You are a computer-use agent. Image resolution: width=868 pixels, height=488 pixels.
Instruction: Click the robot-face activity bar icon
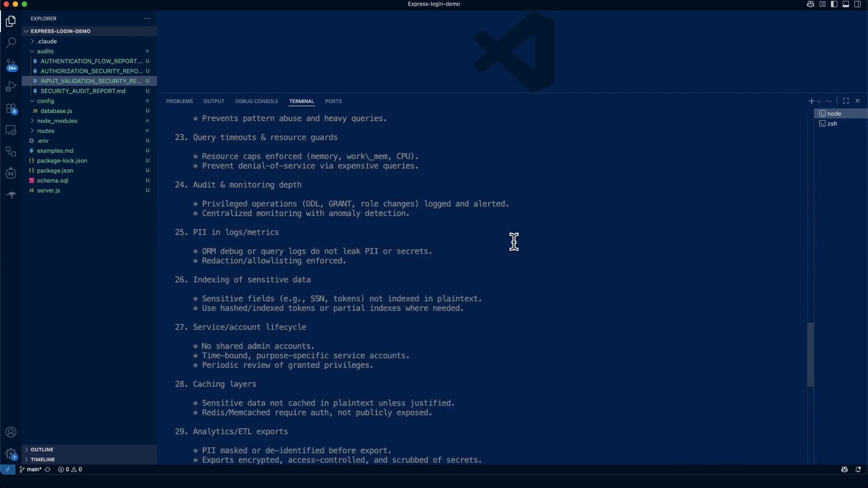(11, 174)
